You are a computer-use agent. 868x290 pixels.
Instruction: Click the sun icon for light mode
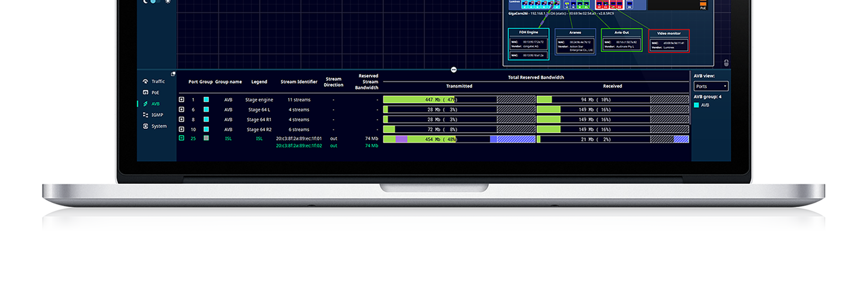[167, 2]
